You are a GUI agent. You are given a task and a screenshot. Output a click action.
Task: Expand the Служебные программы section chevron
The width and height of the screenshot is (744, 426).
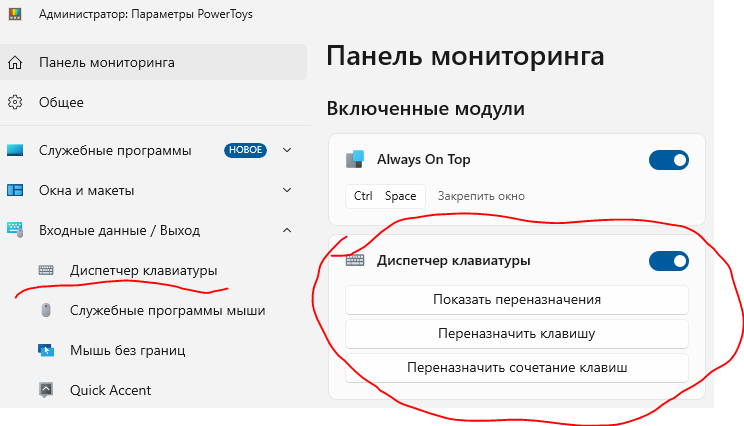pos(287,150)
